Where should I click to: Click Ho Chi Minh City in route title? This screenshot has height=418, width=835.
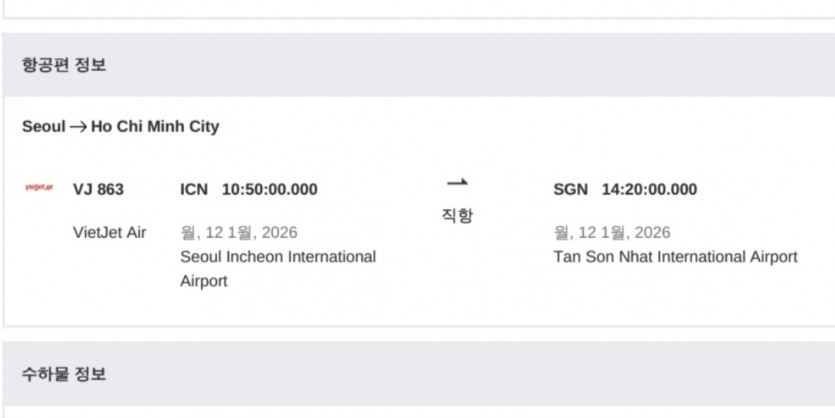point(155,127)
